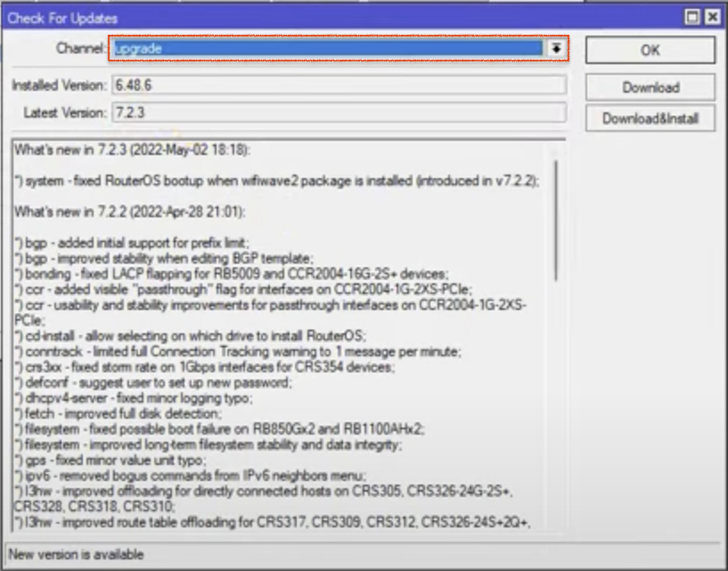Click the heading "What's new in 7.2.2"
The height and width of the screenshot is (571, 728).
(x=129, y=212)
